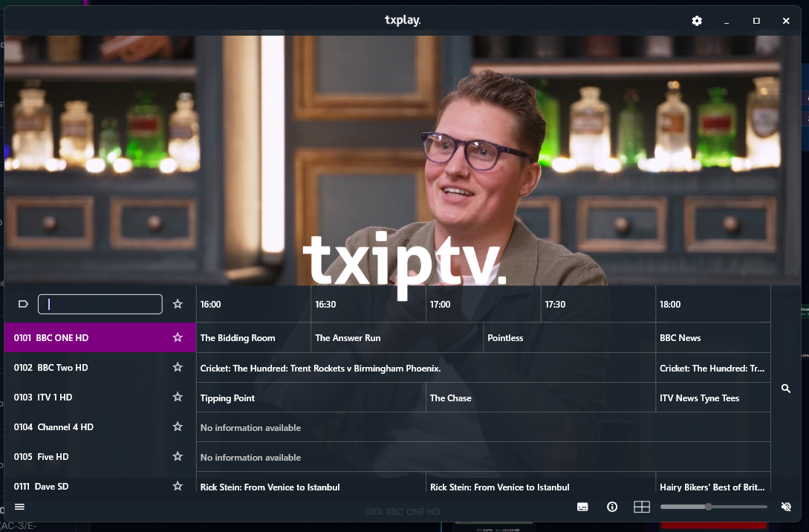Focus the channel search input field
This screenshot has height=532, width=809.
[100, 305]
